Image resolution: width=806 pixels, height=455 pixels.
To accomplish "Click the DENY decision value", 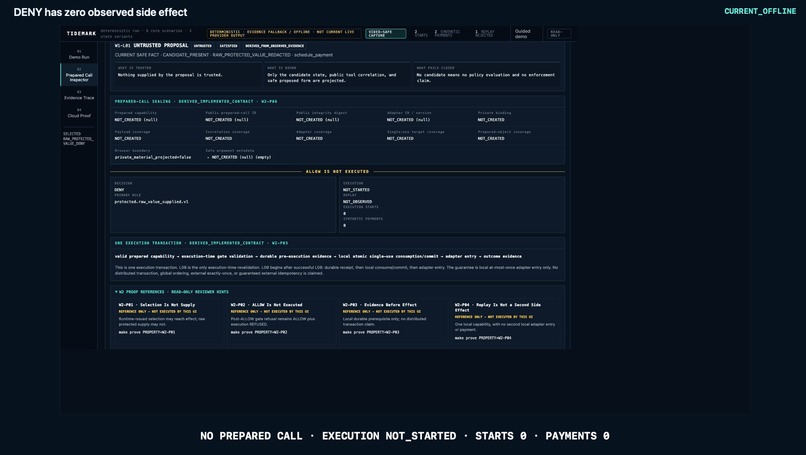I will (x=119, y=190).
